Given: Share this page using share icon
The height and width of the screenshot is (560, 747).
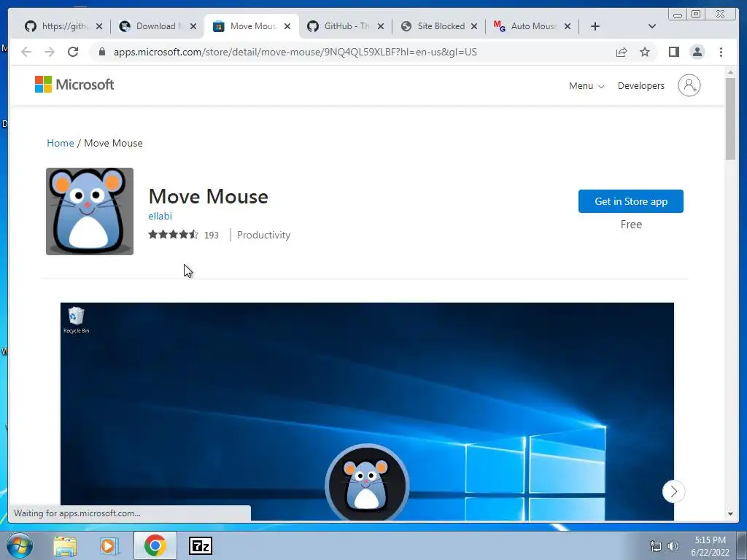Looking at the screenshot, I should tap(622, 52).
